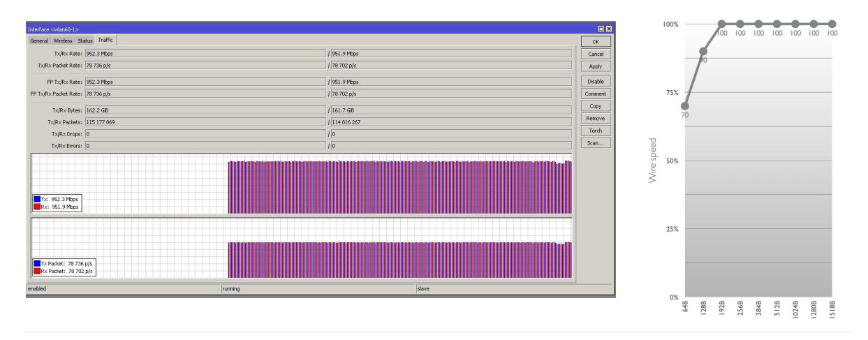Copy the interface configuration
Image resolution: width=868 pixels, height=340 pixels.
point(595,106)
